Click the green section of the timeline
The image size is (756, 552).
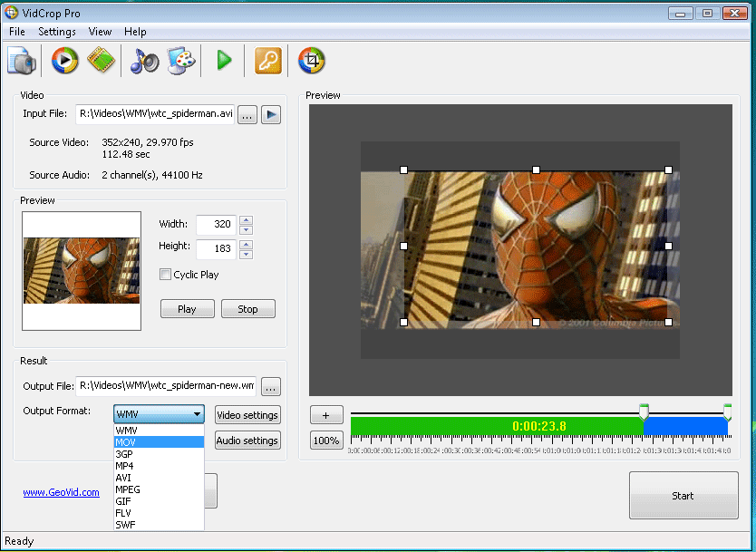click(497, 426)
